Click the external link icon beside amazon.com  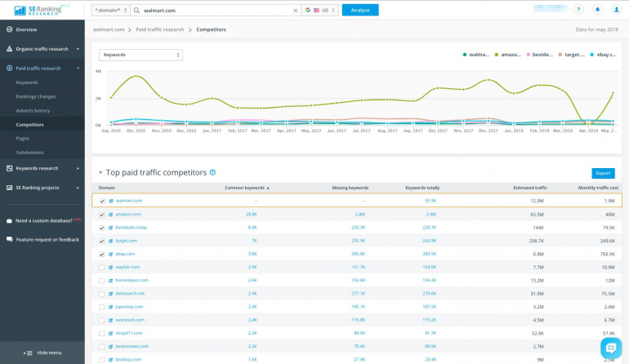(111, 214)
